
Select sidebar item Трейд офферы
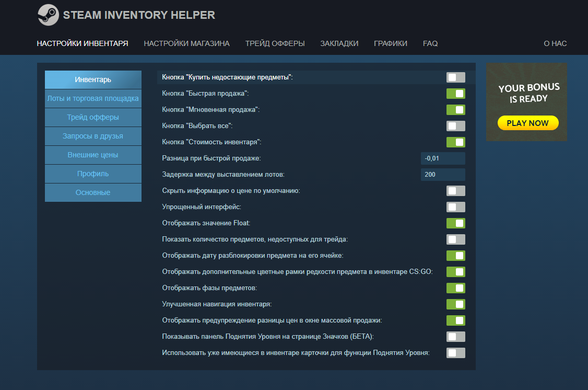(x=93, y=117)
